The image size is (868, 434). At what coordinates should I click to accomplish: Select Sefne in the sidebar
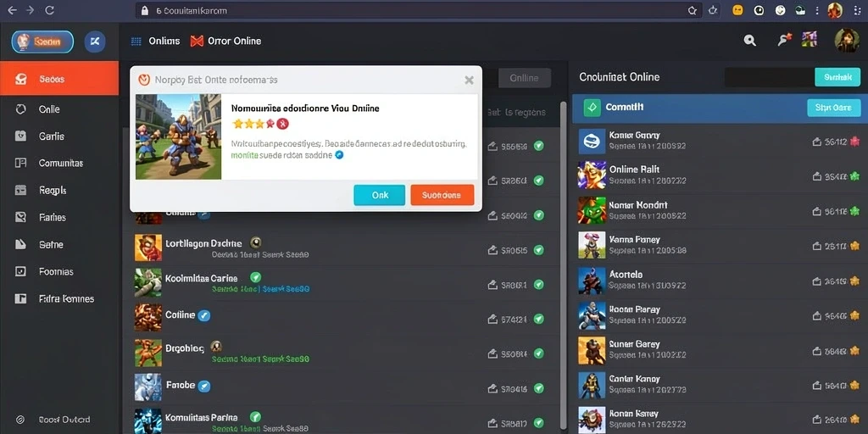point(59,244)
